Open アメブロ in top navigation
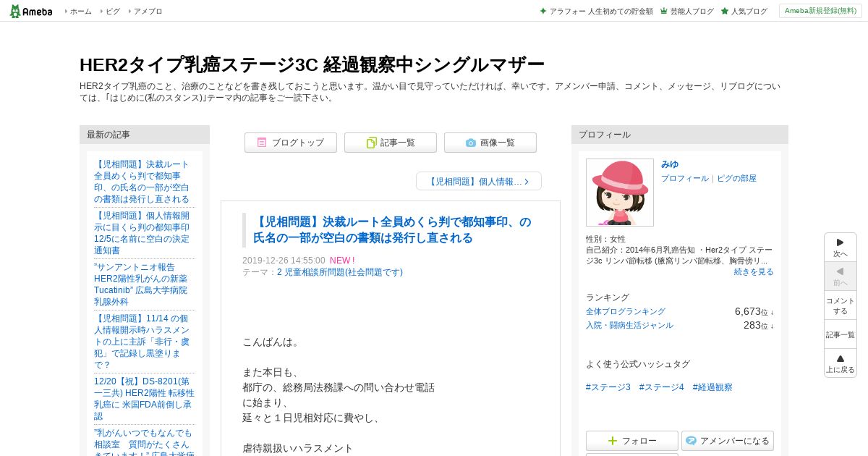Screen dimensions: 868x456 148,12
